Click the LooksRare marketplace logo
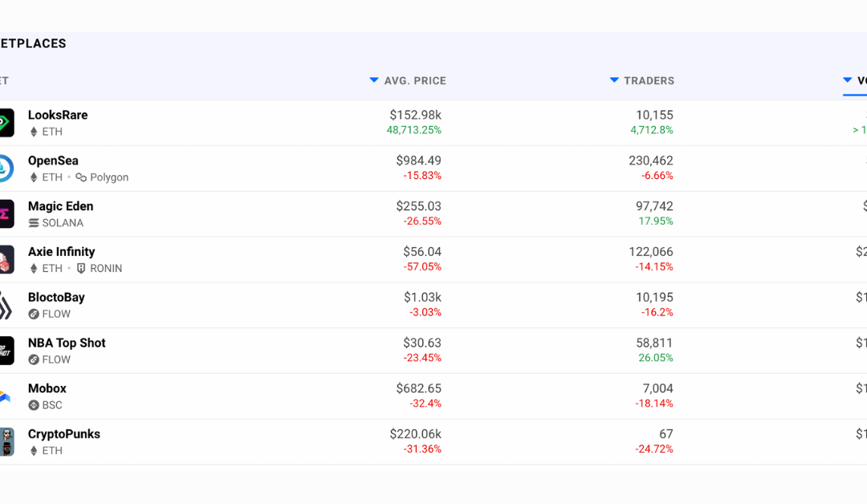This screenshot has height=504, width=867. point(6,123)
